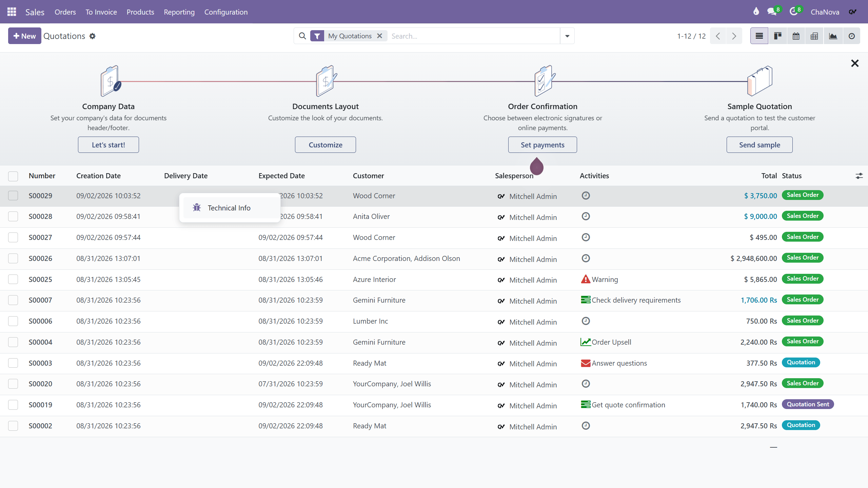Click the email activity icon for S00003

[x=586, y=363]
